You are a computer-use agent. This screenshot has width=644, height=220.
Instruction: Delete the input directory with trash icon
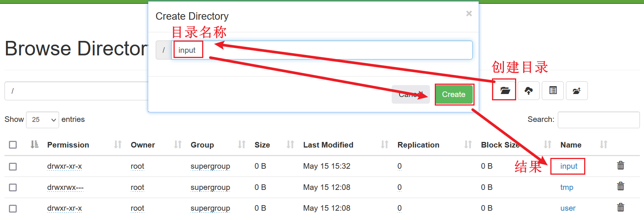coord(621,165)
